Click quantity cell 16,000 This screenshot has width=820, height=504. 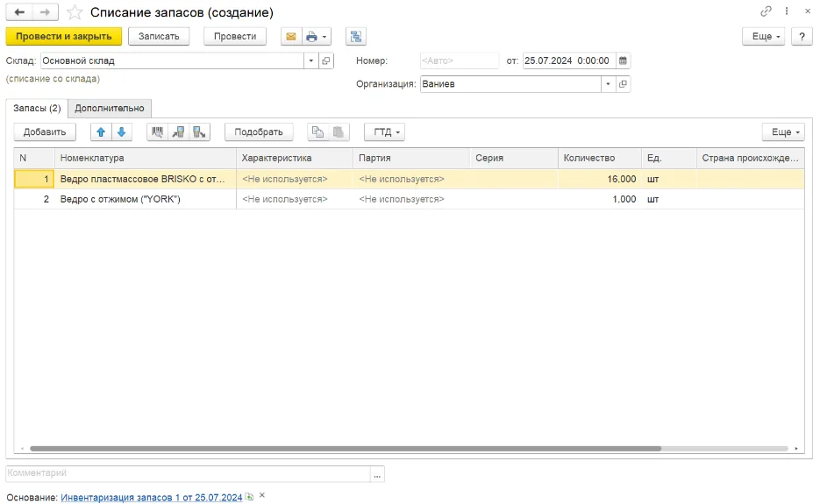(600, 179)
